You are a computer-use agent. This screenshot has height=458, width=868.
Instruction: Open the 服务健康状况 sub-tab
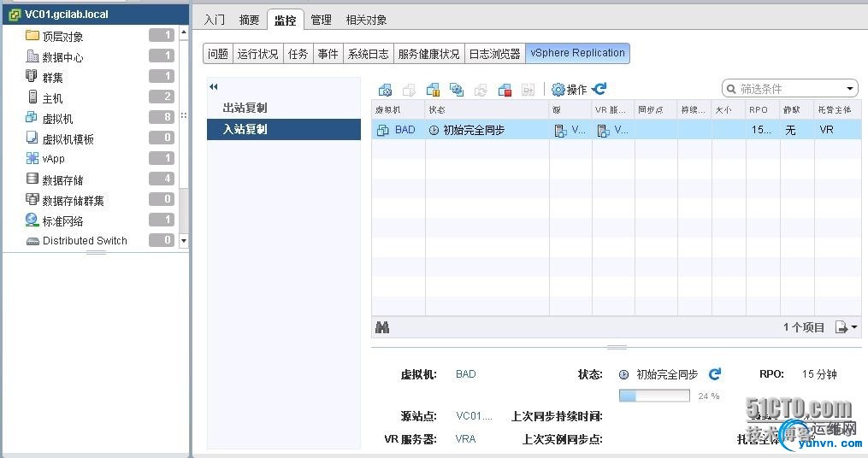tap(429, 54)
